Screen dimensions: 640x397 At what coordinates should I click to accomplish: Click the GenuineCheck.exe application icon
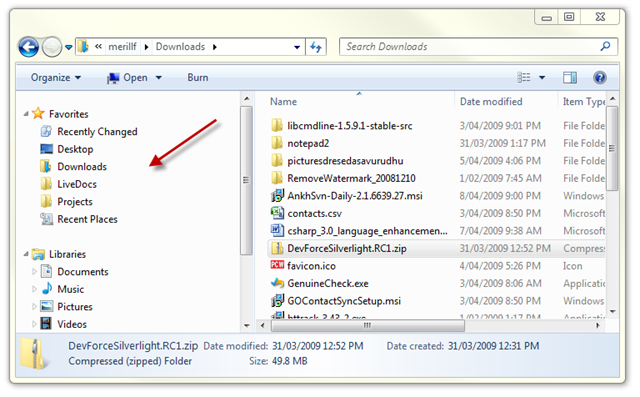coord(277,283)
